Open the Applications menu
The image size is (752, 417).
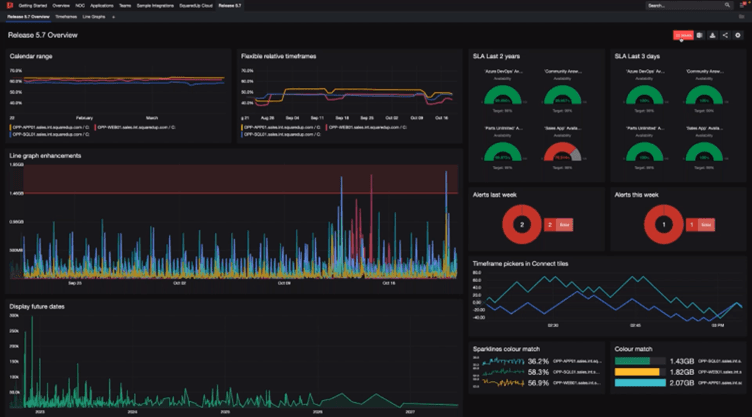point(101,5)
